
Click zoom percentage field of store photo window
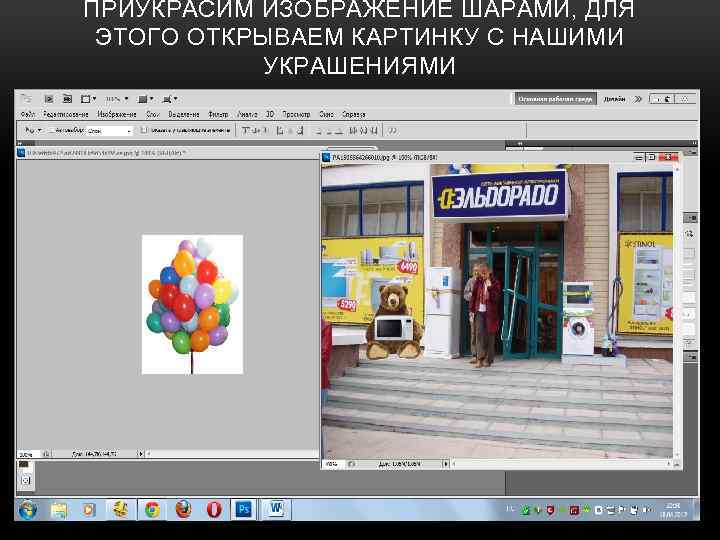(333, 464)
